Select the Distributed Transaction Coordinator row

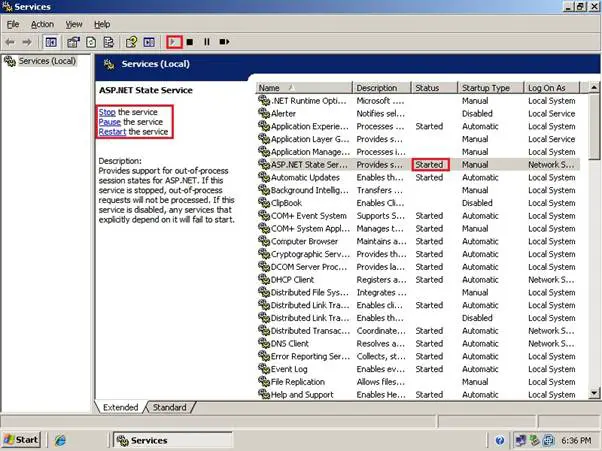tap(418, 330)
